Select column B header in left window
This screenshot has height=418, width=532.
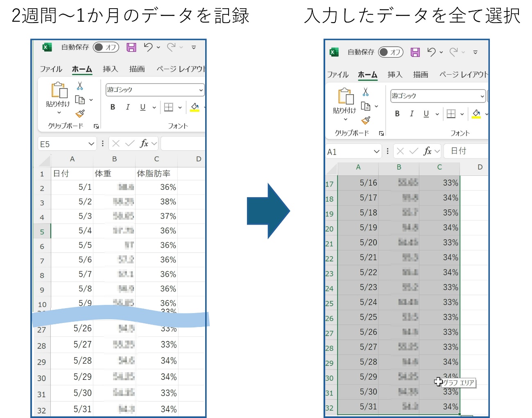[114, 159]
